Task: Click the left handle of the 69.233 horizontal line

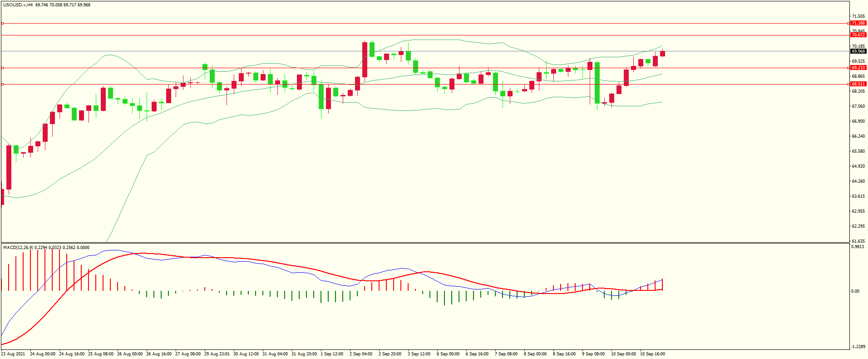Action: click(x=2, y=68)
